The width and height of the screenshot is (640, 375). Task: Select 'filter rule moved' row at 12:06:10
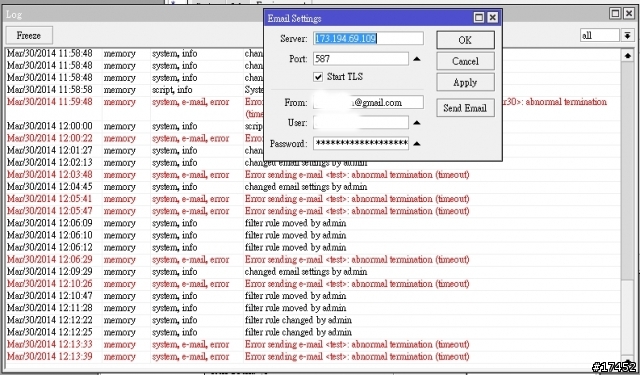(x=313, y=235)
